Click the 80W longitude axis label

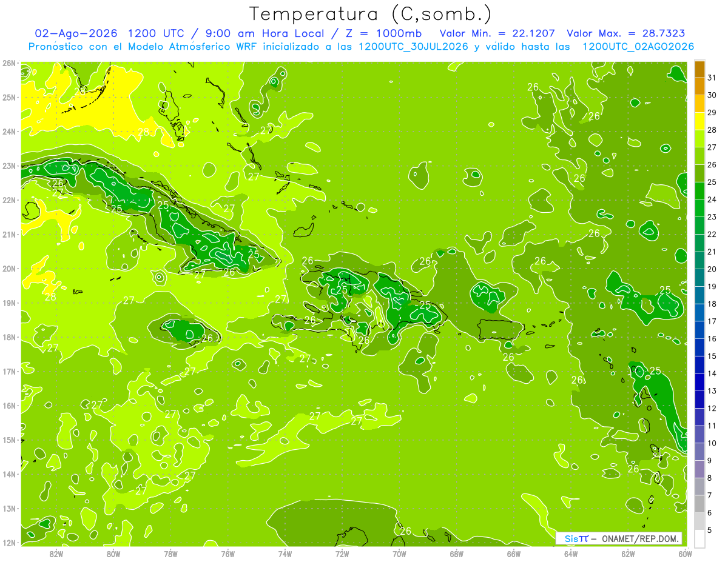[113, 554]
